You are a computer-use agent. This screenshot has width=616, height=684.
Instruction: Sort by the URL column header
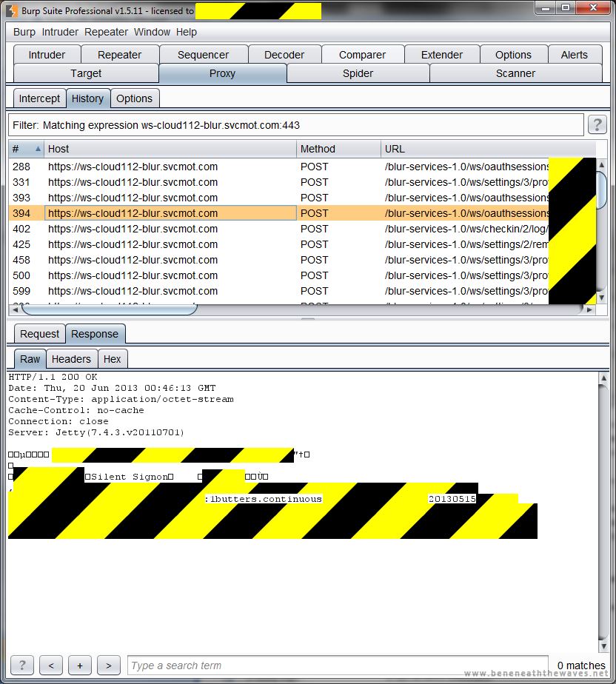(488, 149)
